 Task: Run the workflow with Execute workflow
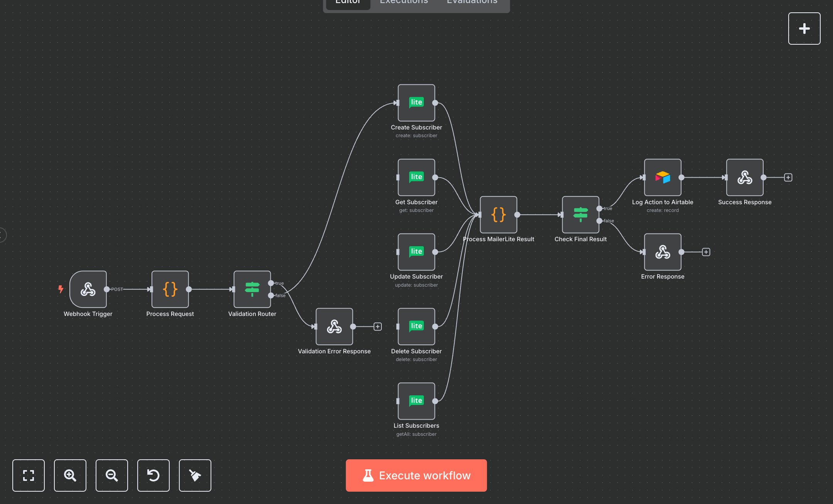(x=416, y=475)
